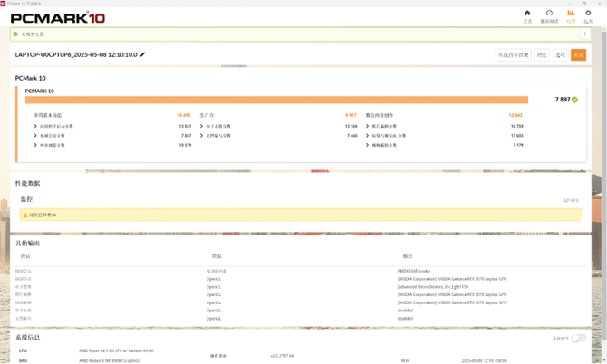Click the Advanced Micro Devices gfx1150 entry
This screenshot has width=607, height=364.
point(433,287)
